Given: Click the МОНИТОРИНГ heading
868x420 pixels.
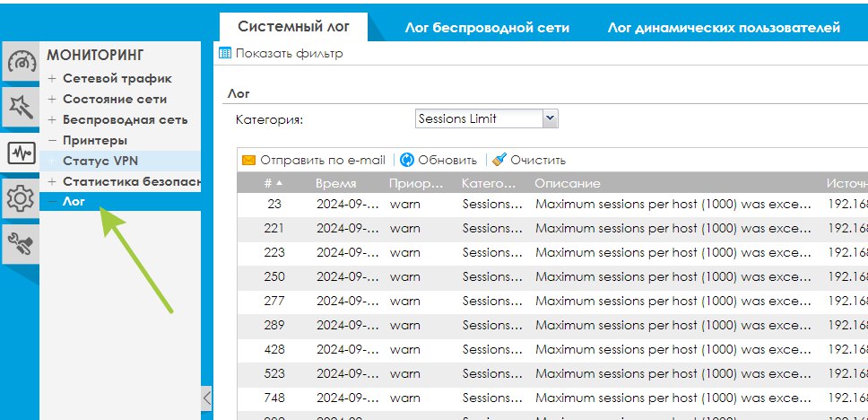Looking at the screenshot, I should pos(95,55).
